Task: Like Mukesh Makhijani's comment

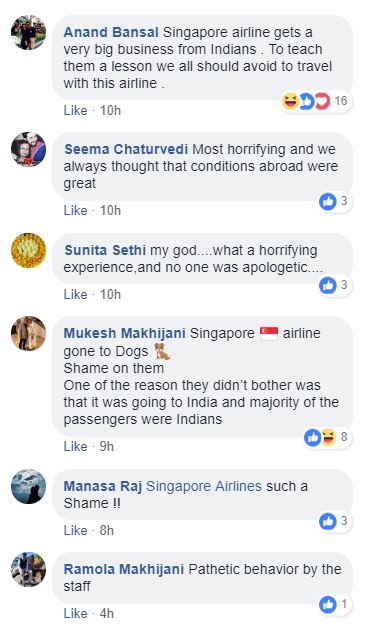Action: tap(75, 446)
